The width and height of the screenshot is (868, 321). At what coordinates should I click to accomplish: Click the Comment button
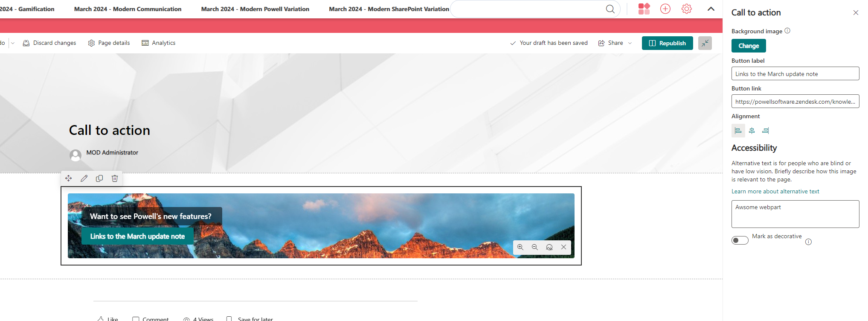click(x=151, y=318)
